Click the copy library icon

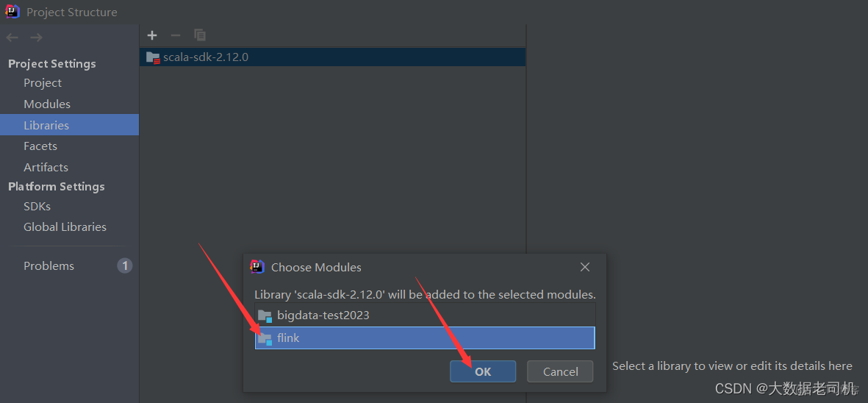pyautogui.click(x=199, y=35)
